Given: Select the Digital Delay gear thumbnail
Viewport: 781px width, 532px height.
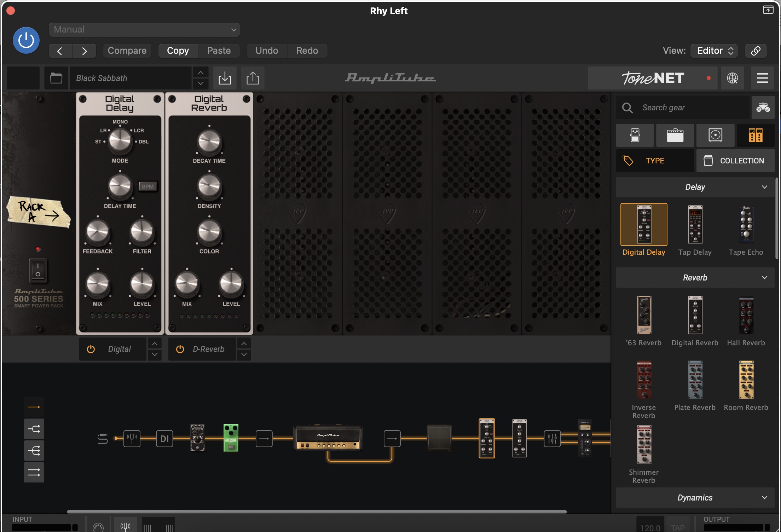Looking at the screenshot, I should [x=644, y=225].
